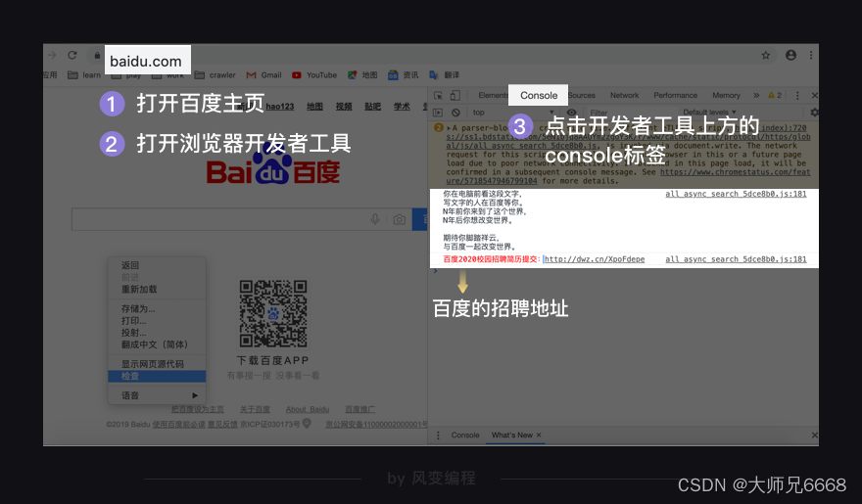This screenshot has width=862, height=504.
Task: Choose 投射... in the context menu
Action: coord(158,333)
